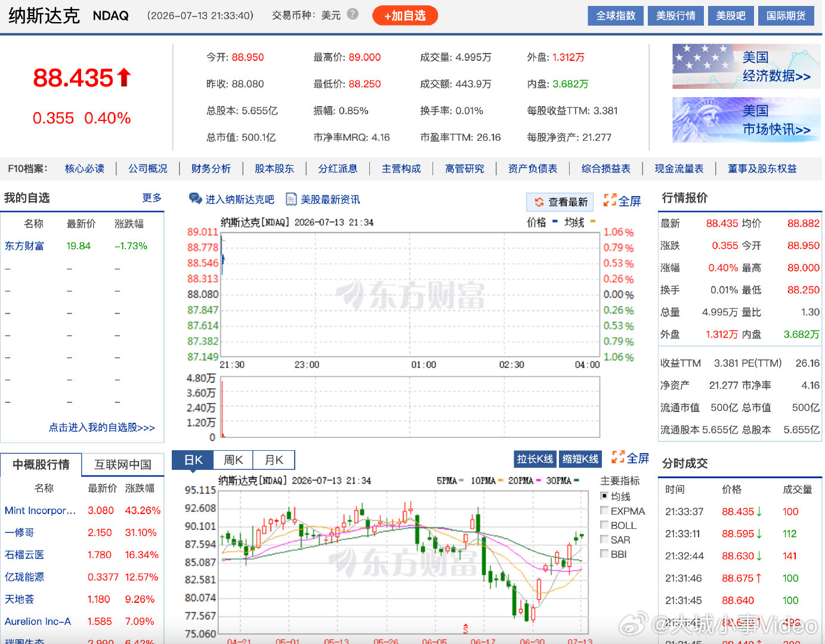825x644 pixels.
Task: Click the document icon for 美股最新资讯
Action: click(x=291, y=199)
